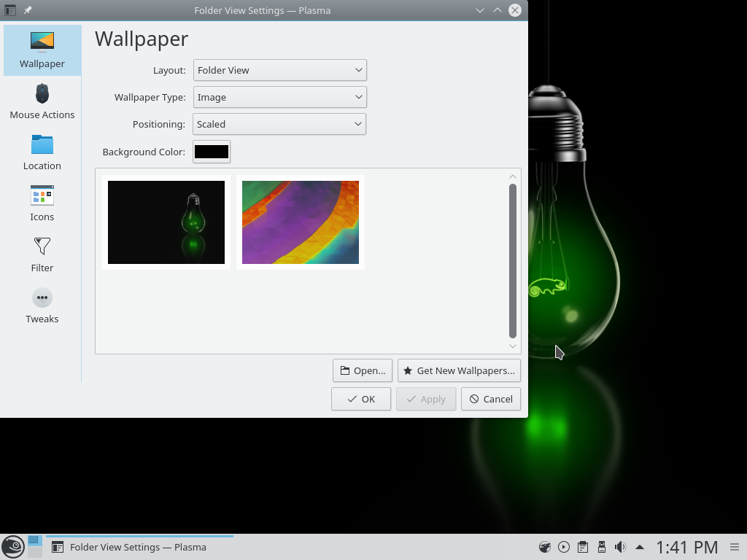
Task: Switch to the Wallpaper tab in sidebar
Action: point(42,50)
